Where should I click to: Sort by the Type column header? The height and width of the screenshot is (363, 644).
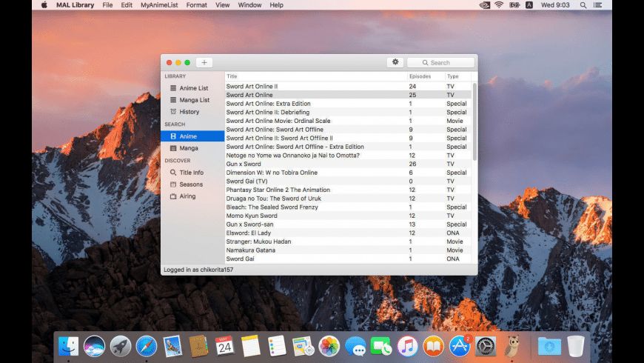click(x=458, y=76)
